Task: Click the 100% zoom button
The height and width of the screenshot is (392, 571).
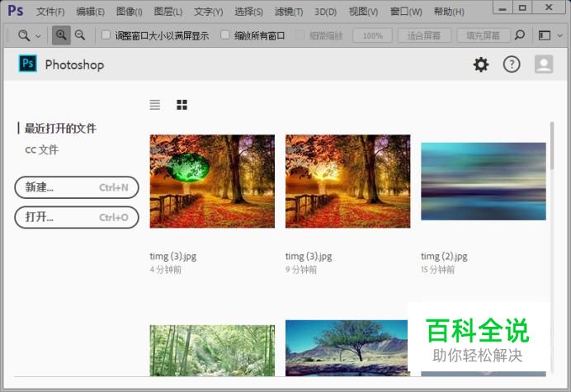Action: [x=372, y=35]
